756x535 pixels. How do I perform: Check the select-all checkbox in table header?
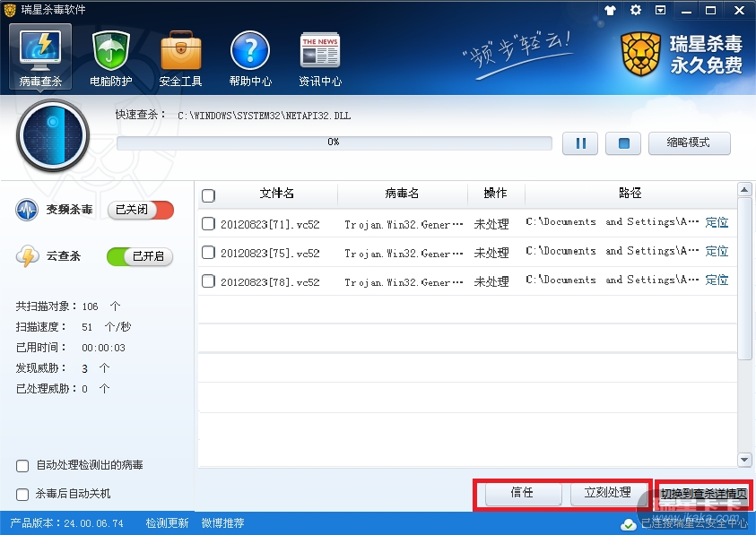click(208, 195)
